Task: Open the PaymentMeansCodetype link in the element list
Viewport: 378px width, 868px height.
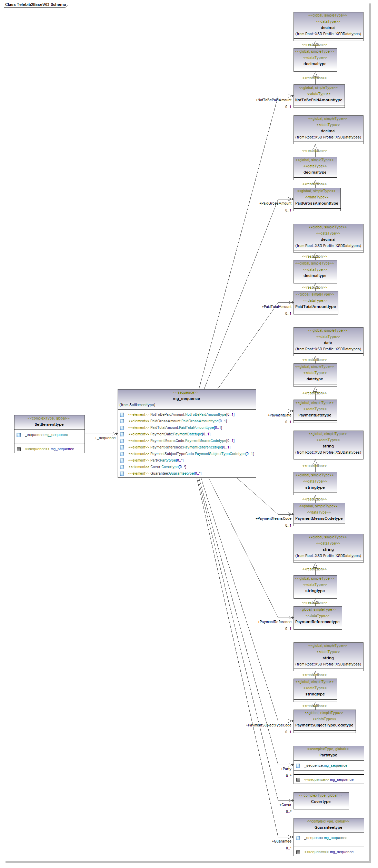Action: 206,441
